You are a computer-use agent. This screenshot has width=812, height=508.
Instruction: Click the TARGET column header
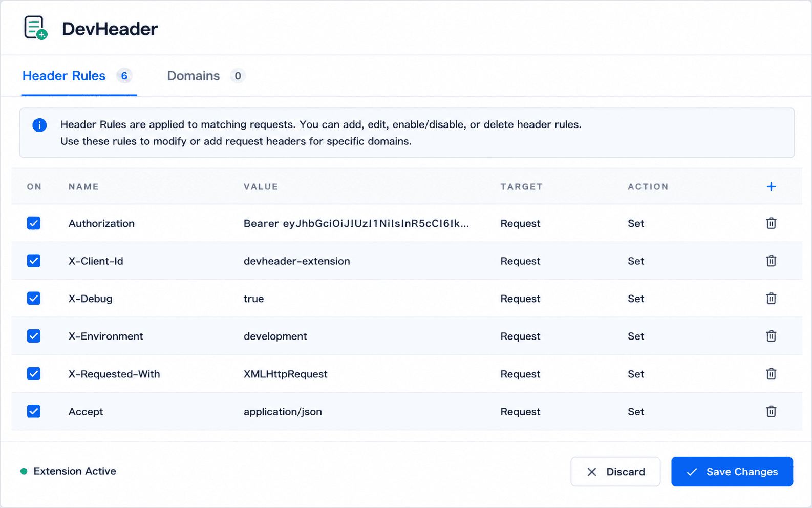pyautogui.click(x=521, y=187)
